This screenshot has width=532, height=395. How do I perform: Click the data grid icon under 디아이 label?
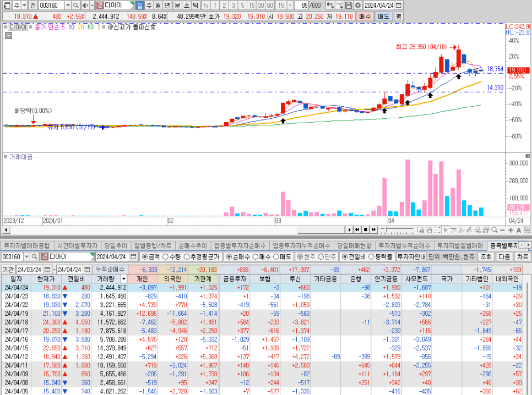(x=9, y=36)
